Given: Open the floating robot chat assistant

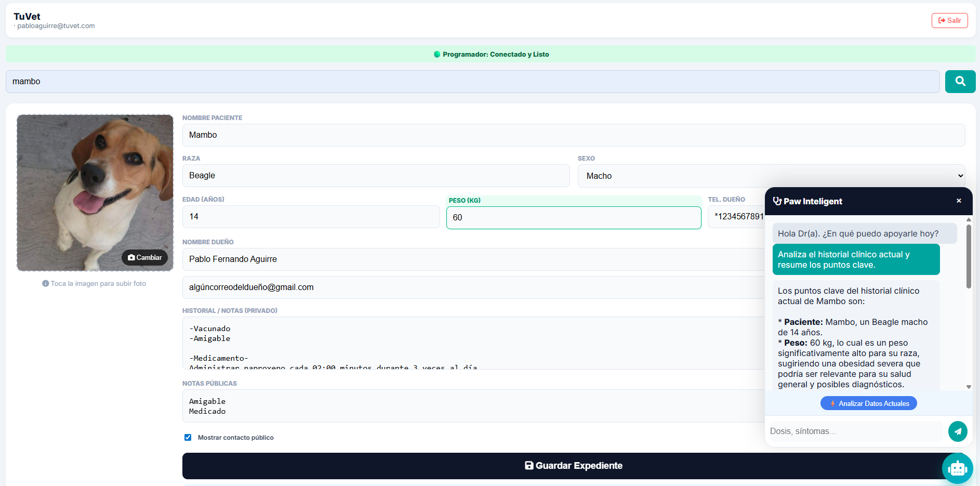Looking at the screenshot, I should [957, 468].
